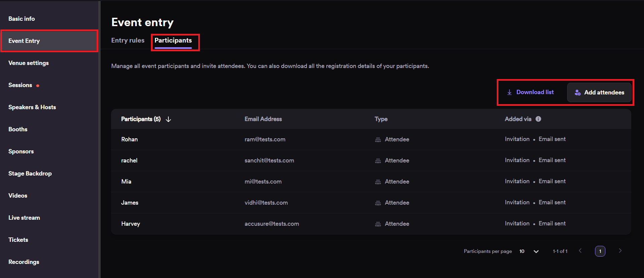Click the Event entry page heading

(x=143, y=22)
